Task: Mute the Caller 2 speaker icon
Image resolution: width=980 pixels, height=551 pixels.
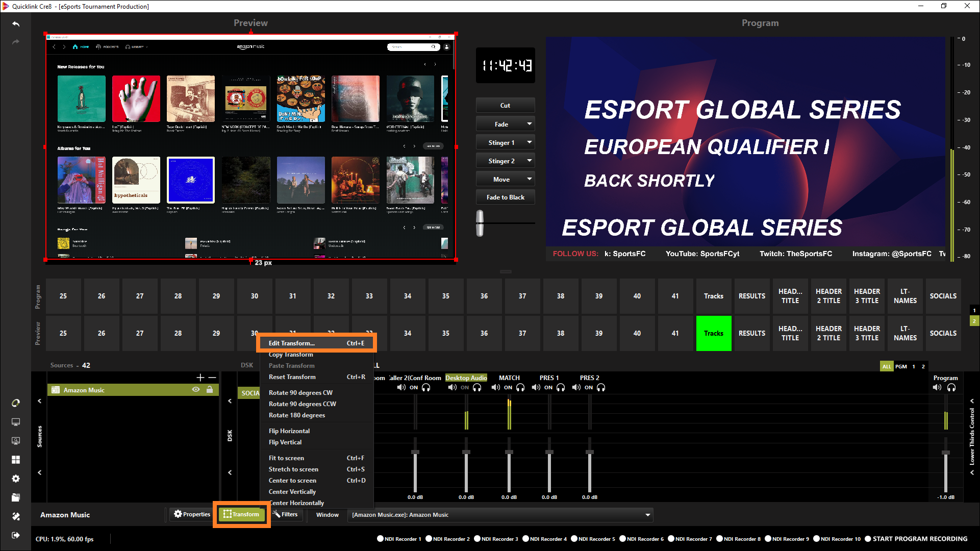Action: coord(401,388)
